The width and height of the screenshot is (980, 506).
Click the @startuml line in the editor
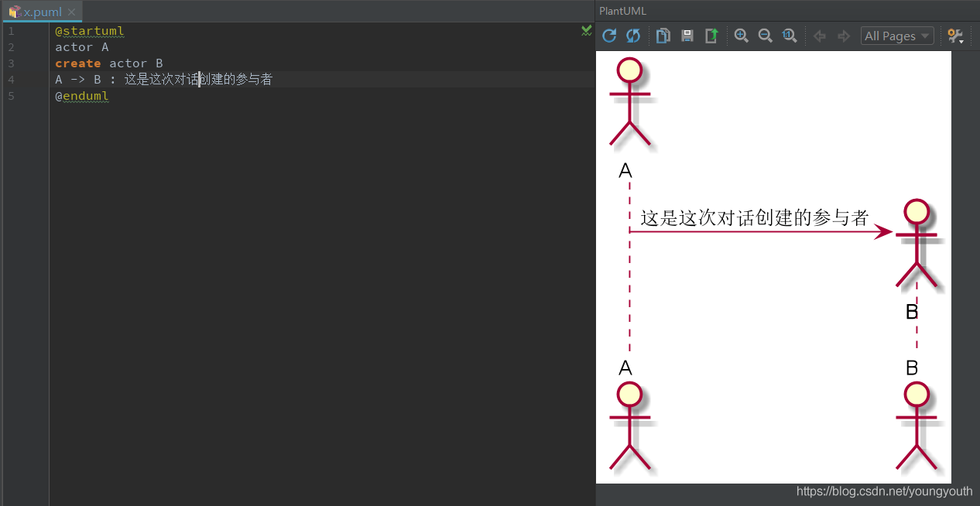[90, 31]
